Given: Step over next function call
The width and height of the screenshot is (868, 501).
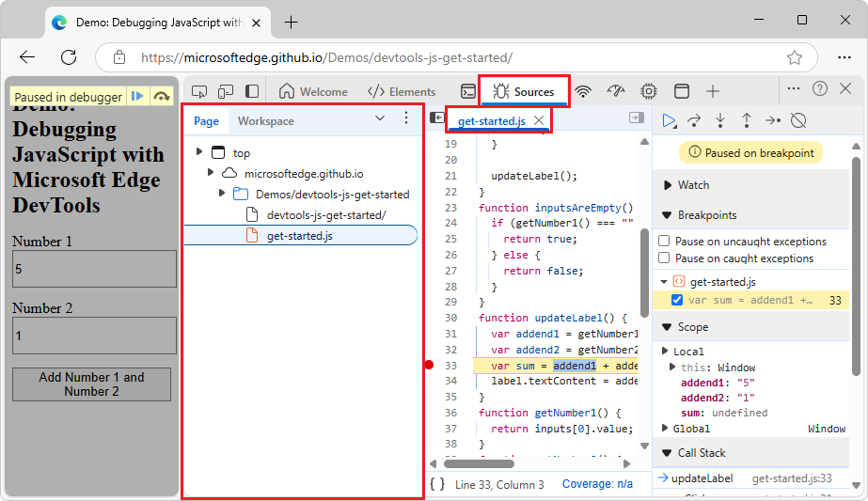Looking at the screenshot, I should (694, 120).
